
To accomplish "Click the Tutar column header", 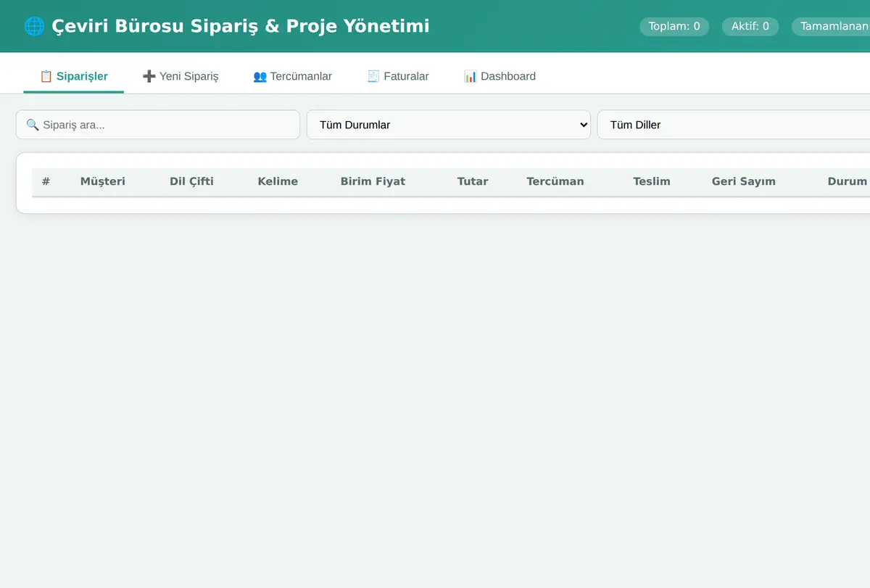I will (473, 181).
